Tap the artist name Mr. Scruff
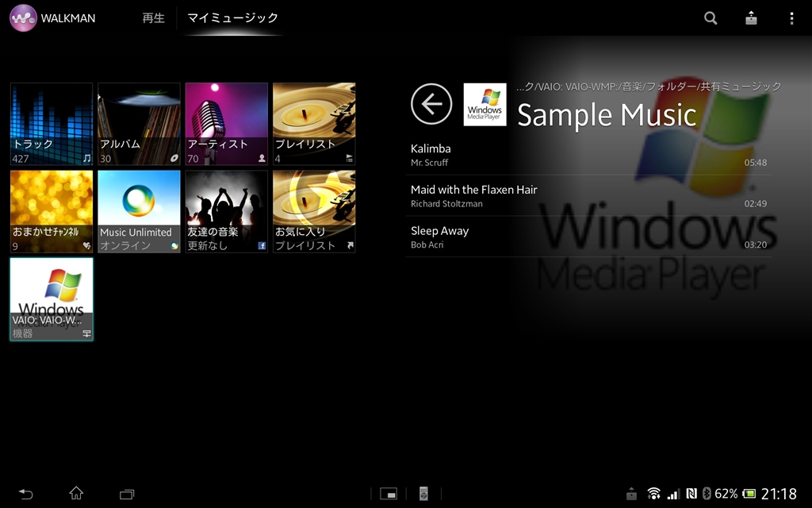Image resolution: width=812 pixels, height=508 pixels. [429, 163]
